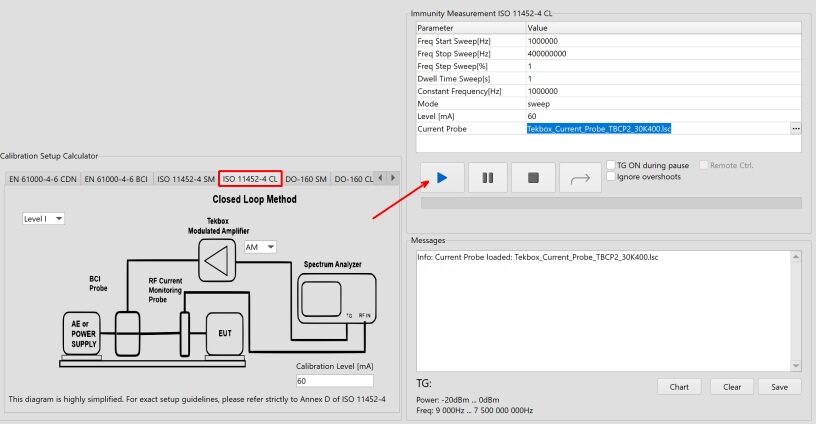Tick the Ignore overshoots checkbox
Viewport: 816px width, 424px height.
(x=611, y=176)
